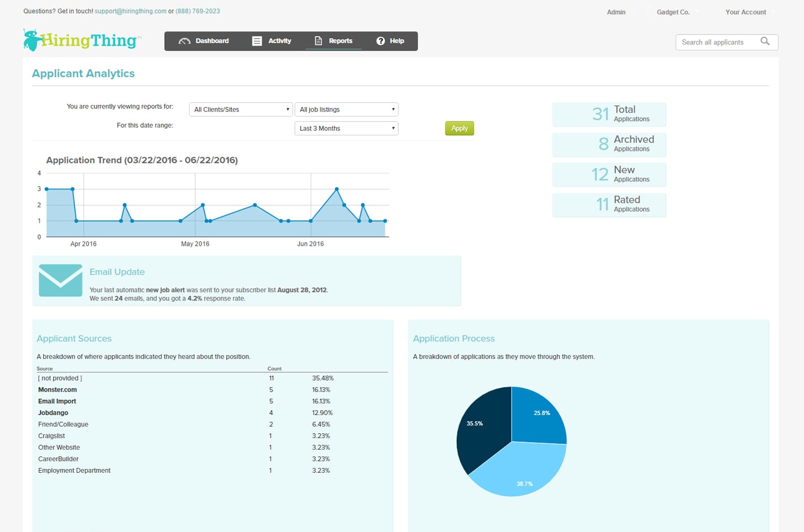
Task: Click the Source column header
Action: tap(45, 368)
